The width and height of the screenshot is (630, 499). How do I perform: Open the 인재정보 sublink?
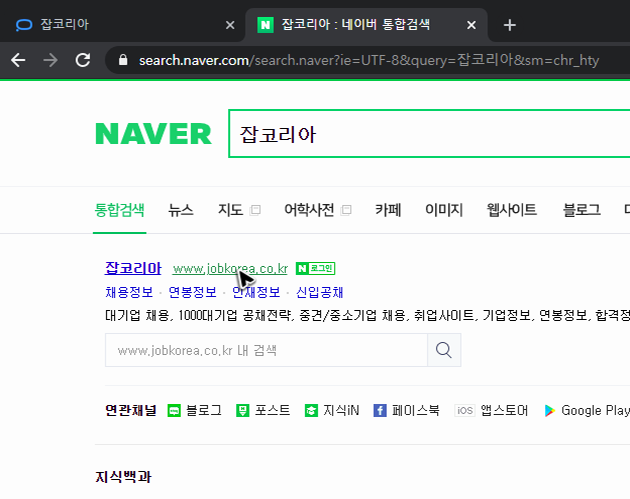click(256, 292)
